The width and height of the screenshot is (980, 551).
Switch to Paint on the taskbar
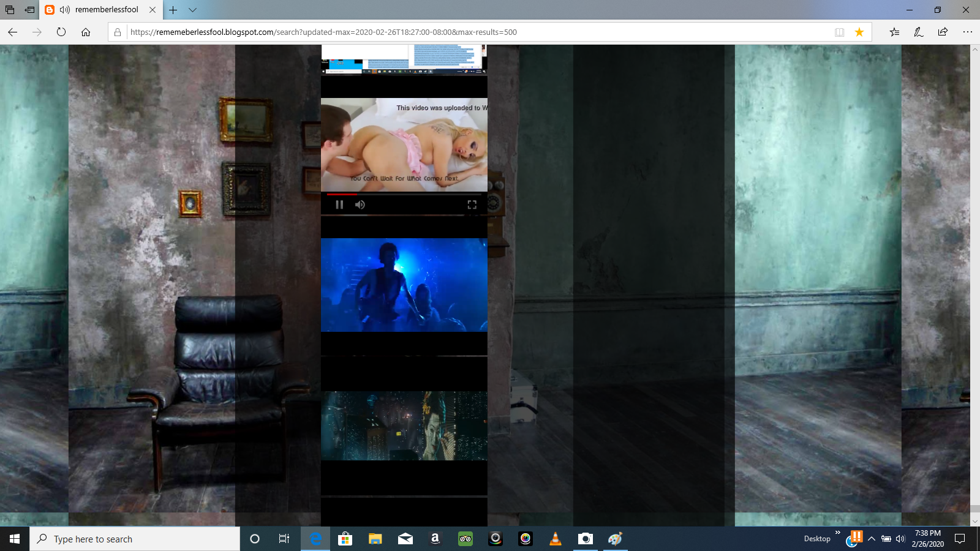[x=616, y=539]
